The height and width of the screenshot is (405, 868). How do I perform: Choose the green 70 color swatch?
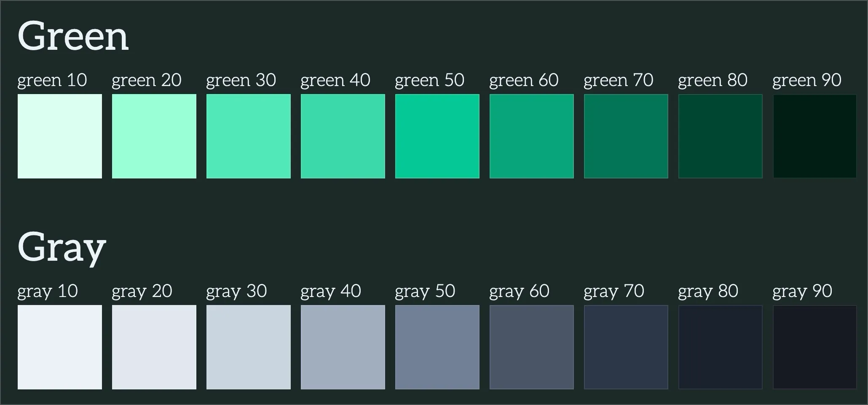(626, 136)
